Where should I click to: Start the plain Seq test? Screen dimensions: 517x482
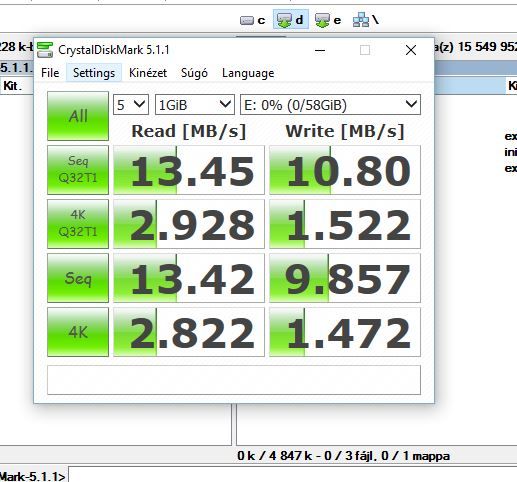[78, 278]
